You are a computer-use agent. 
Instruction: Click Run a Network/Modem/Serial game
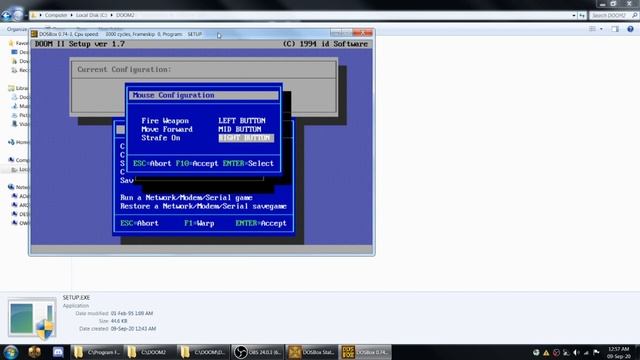pos(186,198)
